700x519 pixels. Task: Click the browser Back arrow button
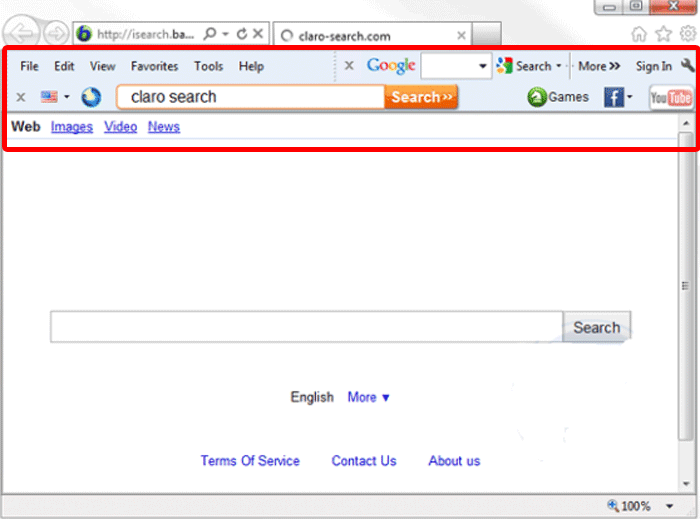click(19, 34)
